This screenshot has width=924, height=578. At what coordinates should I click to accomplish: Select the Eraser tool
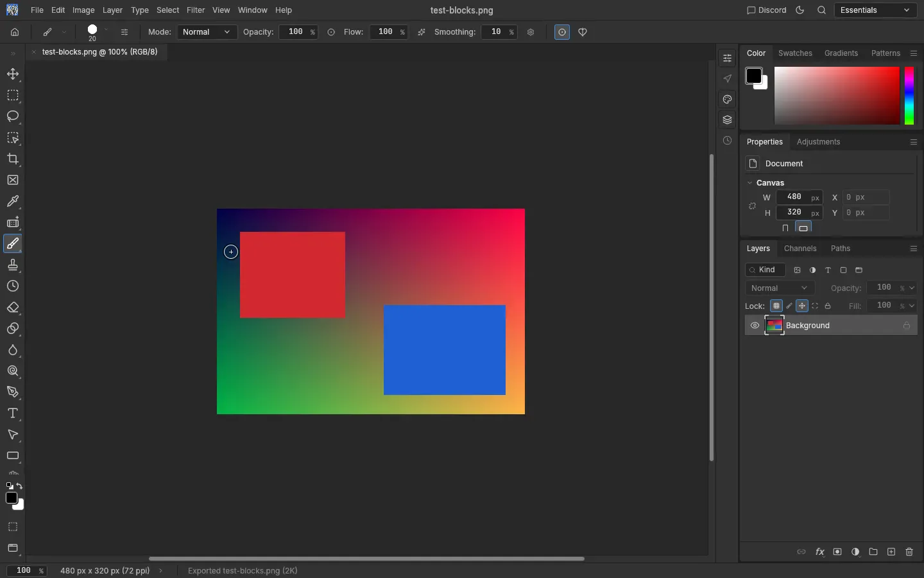[13, 307]
